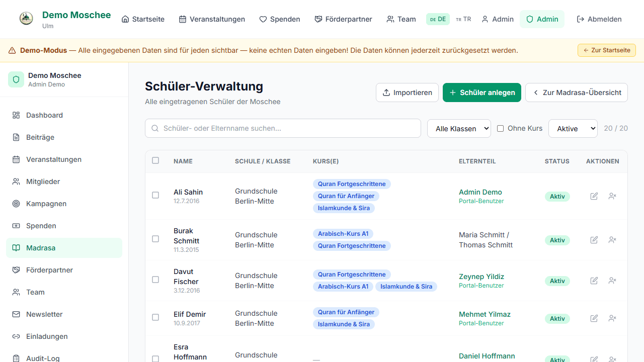
Task: Click parent name Mehmet Yilmaz
Action: pyautogui.click(x=485, y=314)
